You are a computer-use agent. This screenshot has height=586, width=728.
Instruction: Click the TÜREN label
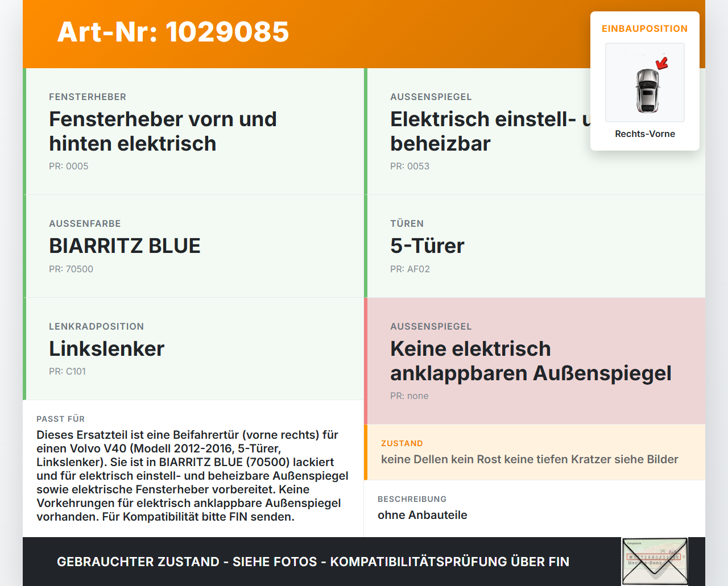pos(407,223)
